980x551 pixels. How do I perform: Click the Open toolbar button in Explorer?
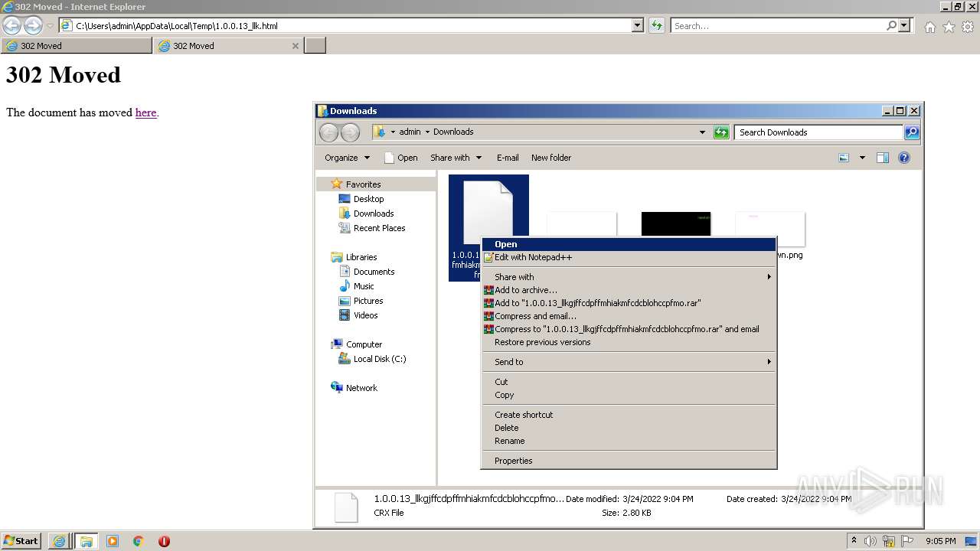click(x=400, y=158)
